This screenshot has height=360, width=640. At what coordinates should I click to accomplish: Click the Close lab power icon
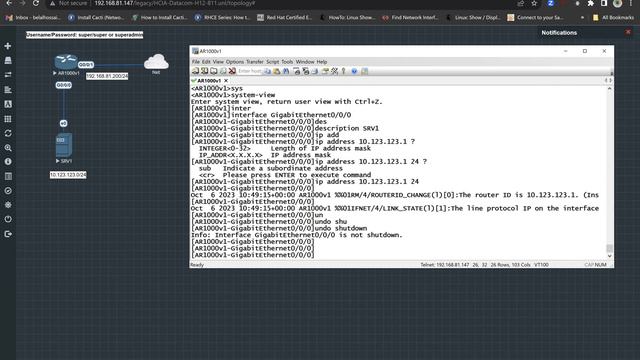(8, 219)
